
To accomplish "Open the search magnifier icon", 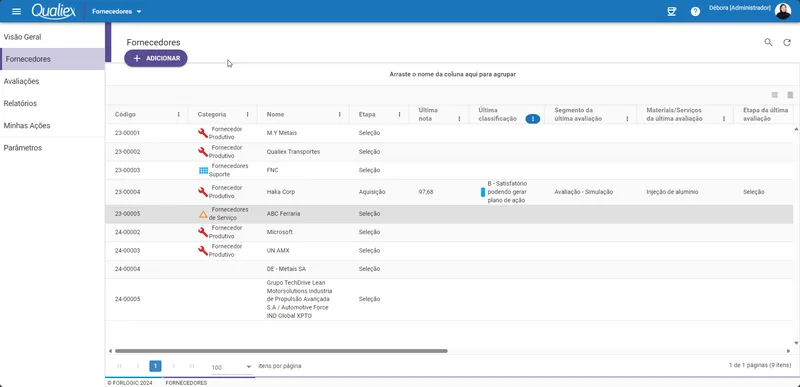I will pos(768,42).
